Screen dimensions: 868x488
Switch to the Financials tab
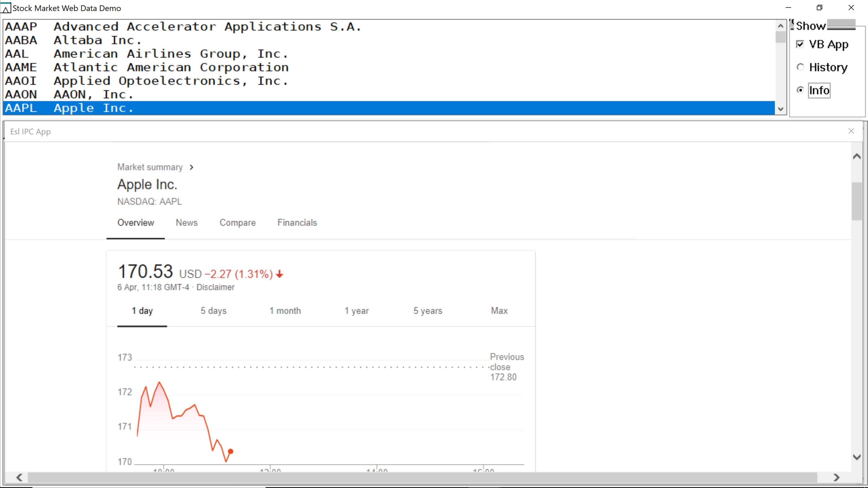click(x=297, y=223)
